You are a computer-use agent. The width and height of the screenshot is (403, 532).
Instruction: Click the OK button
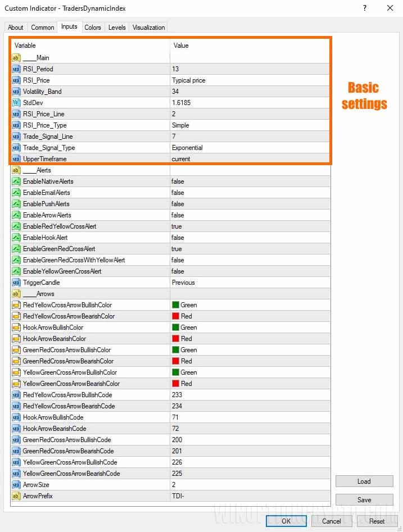286,521
